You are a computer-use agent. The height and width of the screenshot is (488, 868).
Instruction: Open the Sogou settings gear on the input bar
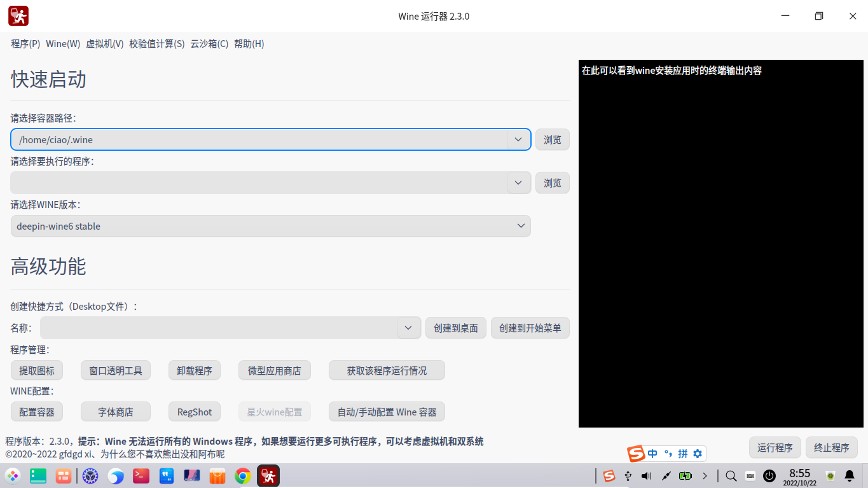point(697,453)
